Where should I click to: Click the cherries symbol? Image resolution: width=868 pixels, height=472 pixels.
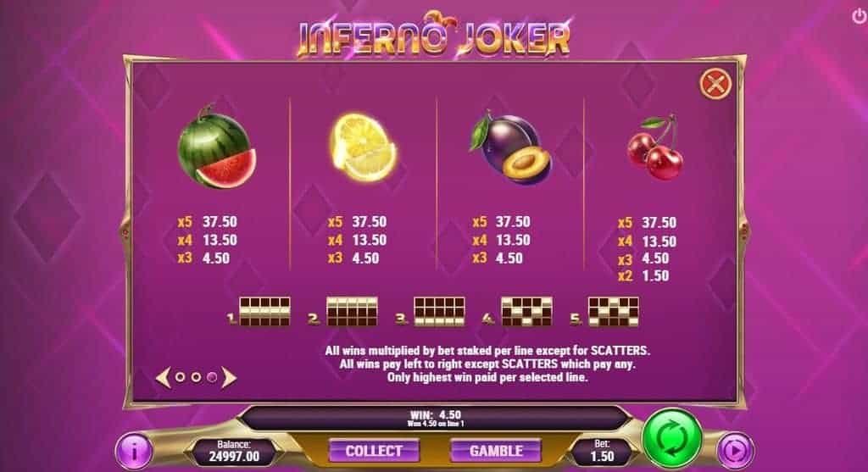655,147
